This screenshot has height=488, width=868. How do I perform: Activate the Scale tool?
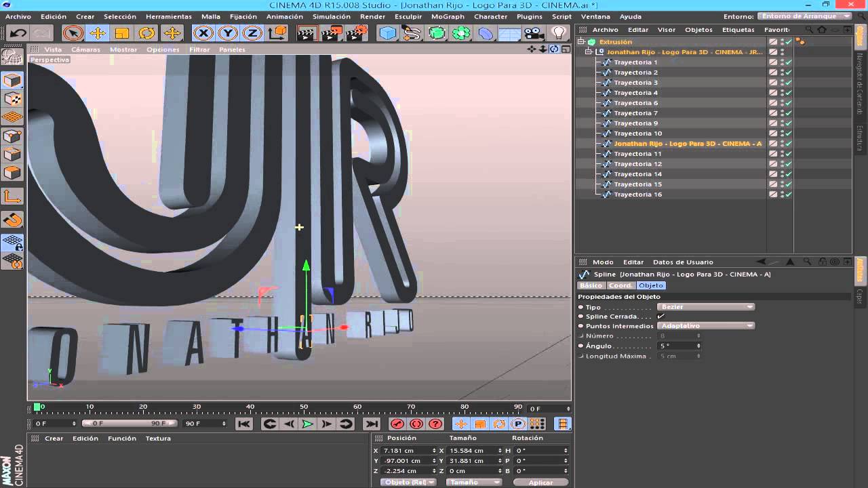pyautogui.click(x=122, y=33)
